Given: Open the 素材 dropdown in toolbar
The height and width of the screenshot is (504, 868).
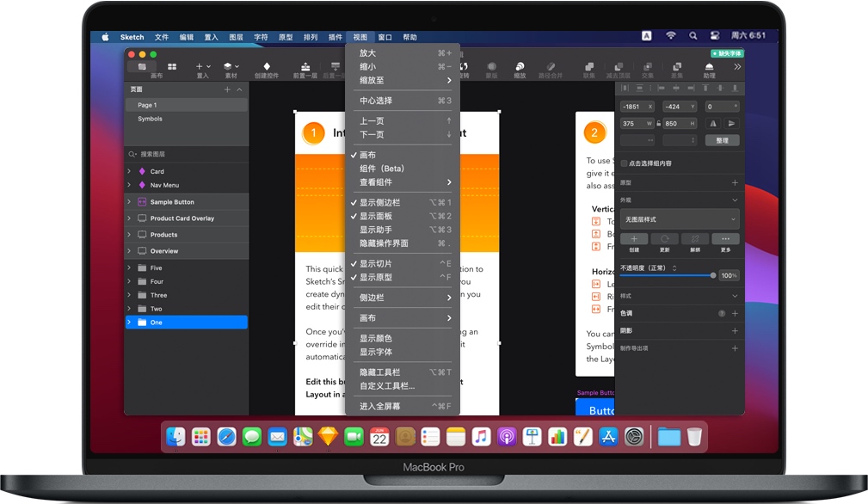Looking at the screenshot, I should (231, 66).
